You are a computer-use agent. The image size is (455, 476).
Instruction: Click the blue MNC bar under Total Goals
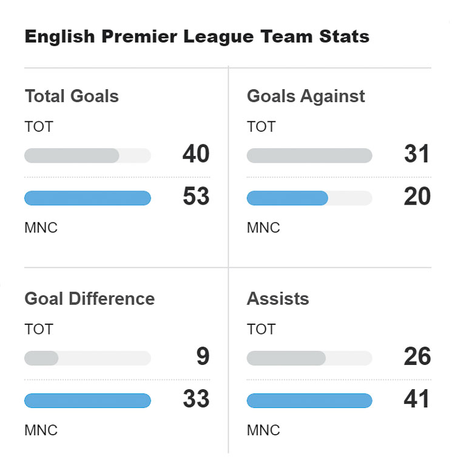coord(87,198)
